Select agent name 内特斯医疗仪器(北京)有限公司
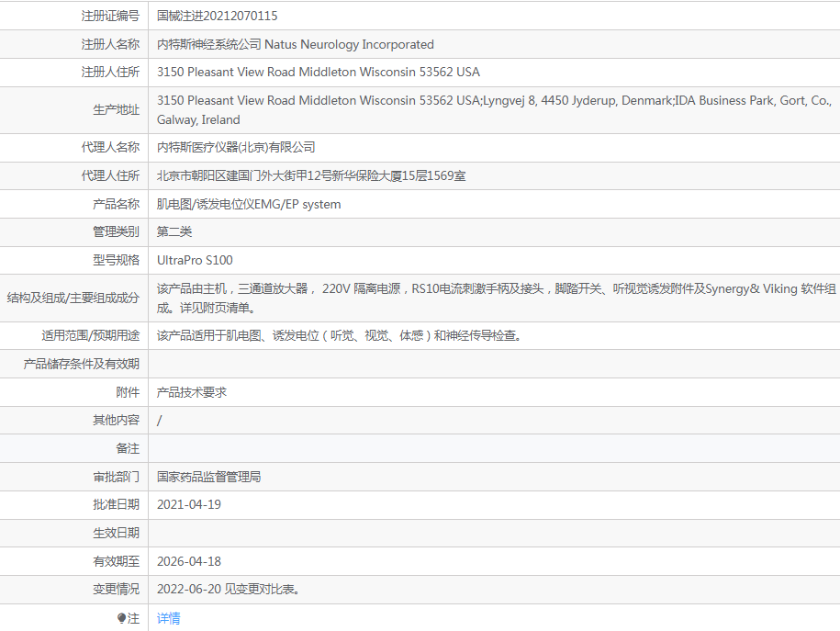The height and width of the screenshot is (631, 840). (236, 148)
